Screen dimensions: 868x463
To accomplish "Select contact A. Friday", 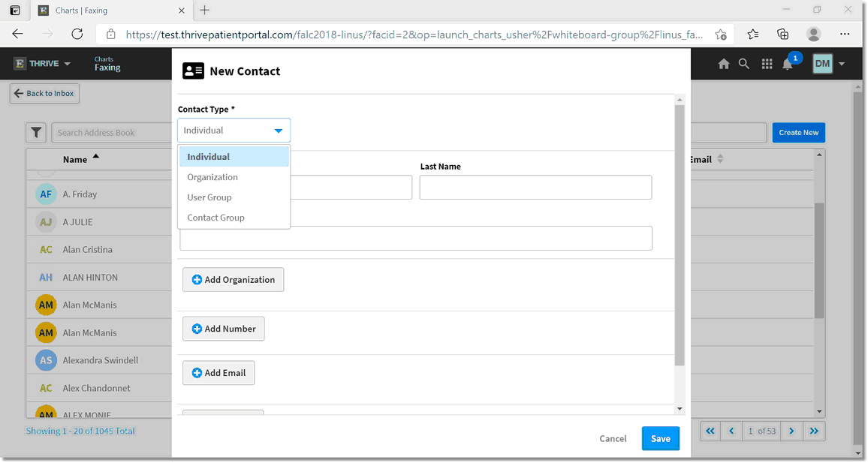I will (x=80, y=194).
